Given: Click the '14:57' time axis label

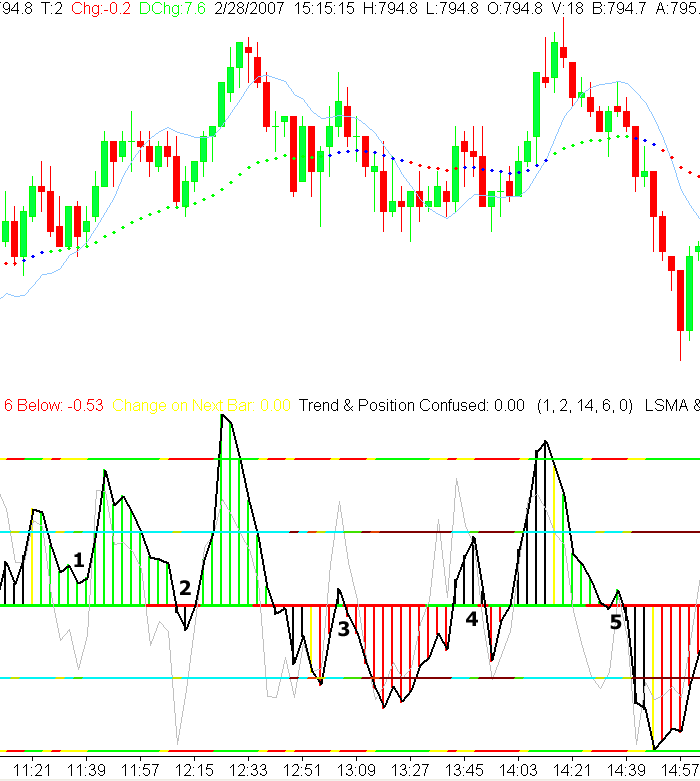Looking at the screenshot, I should [x=680, y=770].
